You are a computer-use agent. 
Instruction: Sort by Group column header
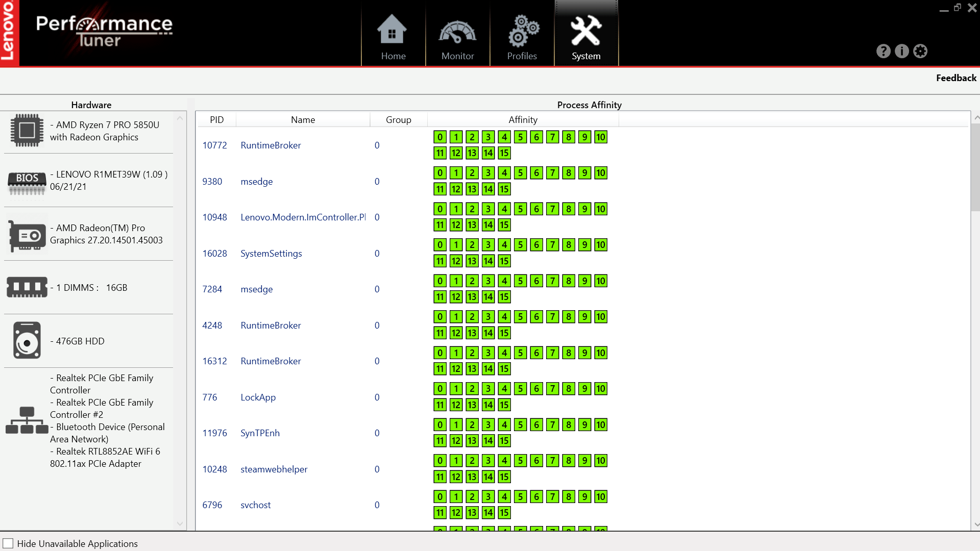tap(398, 119)
